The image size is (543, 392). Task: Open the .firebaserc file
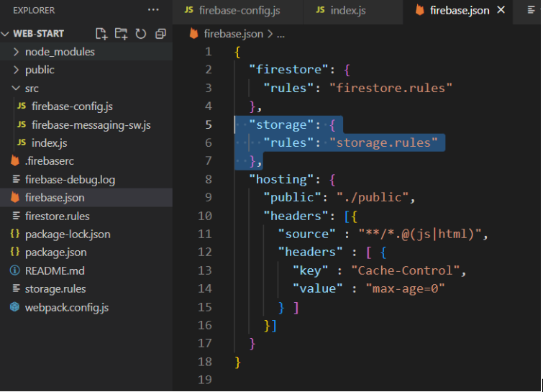86,161
